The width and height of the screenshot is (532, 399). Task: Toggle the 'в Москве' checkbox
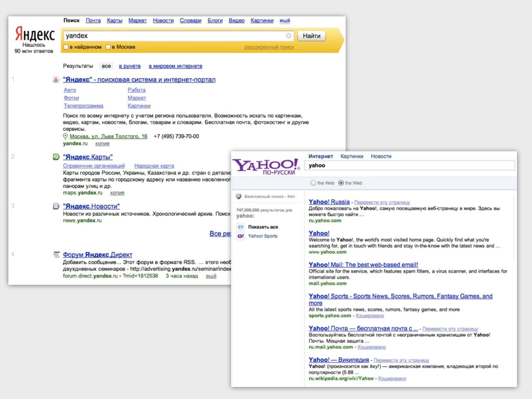tap(108, 47)
